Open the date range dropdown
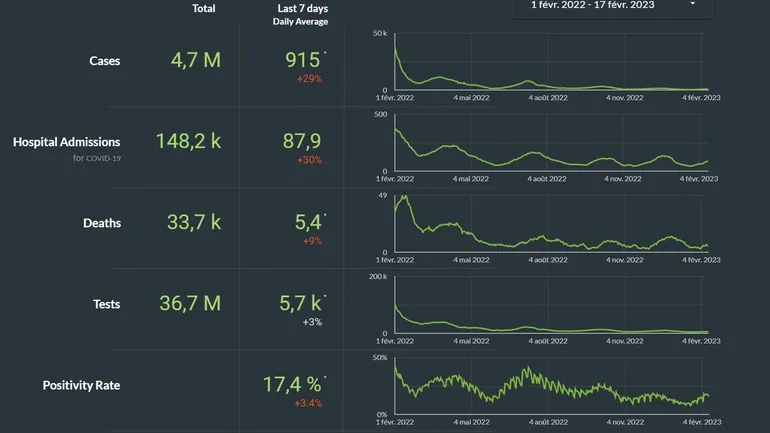The image size is (770, 433). [x=600, y=5]
